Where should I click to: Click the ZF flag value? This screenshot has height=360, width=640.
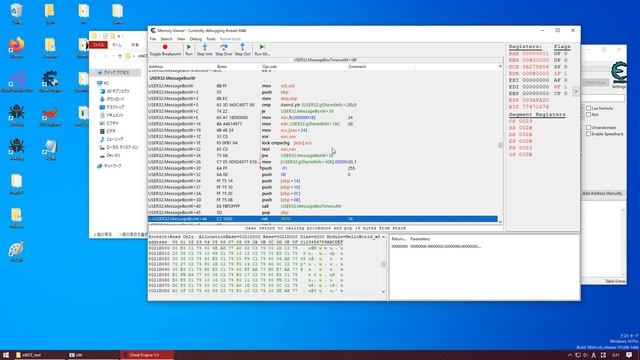[565, 73]
